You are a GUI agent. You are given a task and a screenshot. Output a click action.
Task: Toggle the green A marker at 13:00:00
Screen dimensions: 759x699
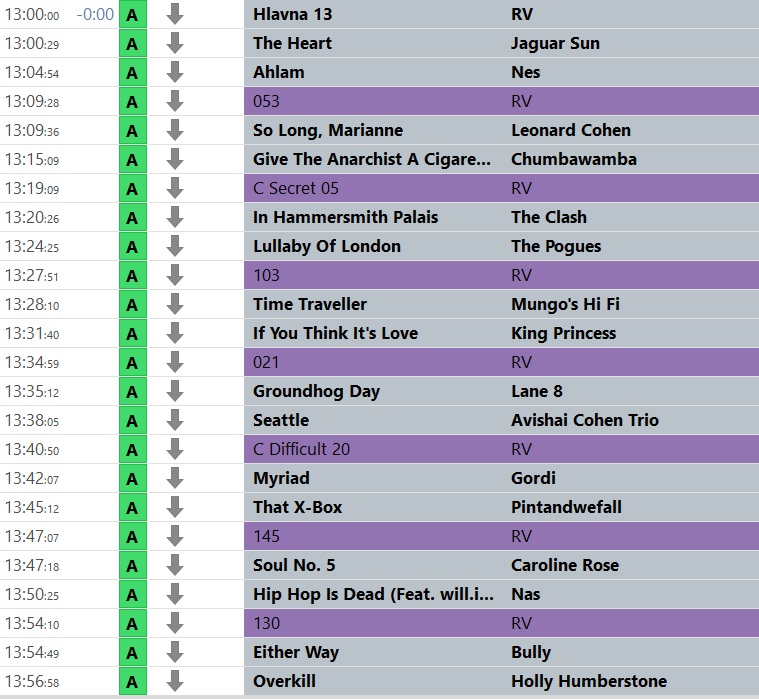tap(133, 15)
